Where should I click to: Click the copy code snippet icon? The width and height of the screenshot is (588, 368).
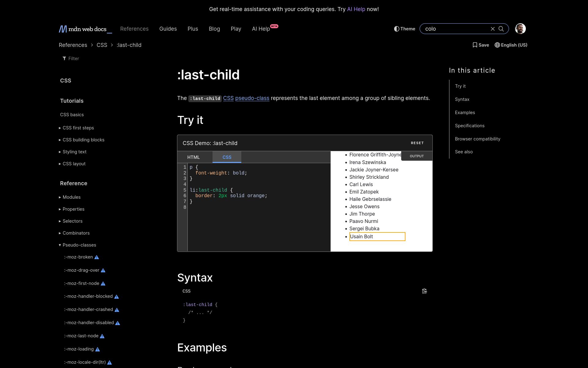pos(424,291)
